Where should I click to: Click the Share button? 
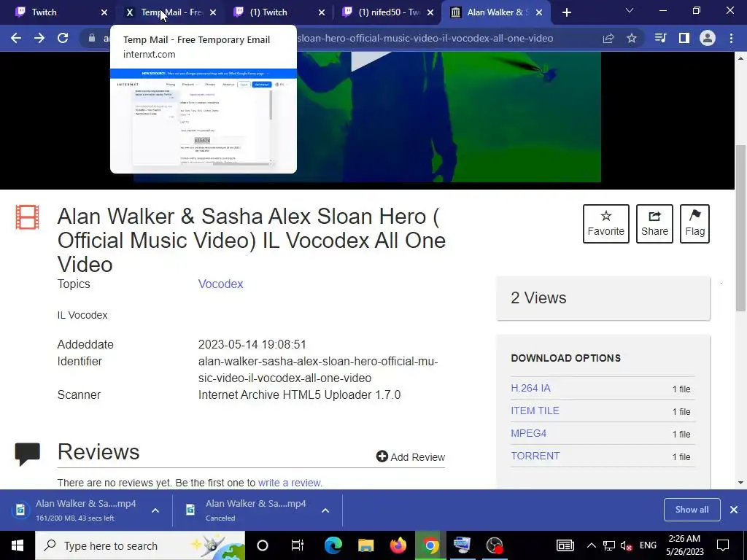[654, 224]
